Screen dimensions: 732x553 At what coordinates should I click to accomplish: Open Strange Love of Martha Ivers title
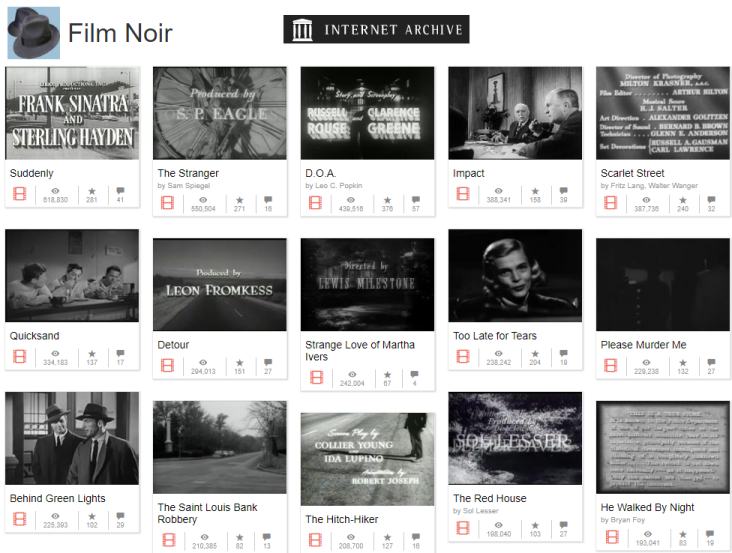click(360, 351)
